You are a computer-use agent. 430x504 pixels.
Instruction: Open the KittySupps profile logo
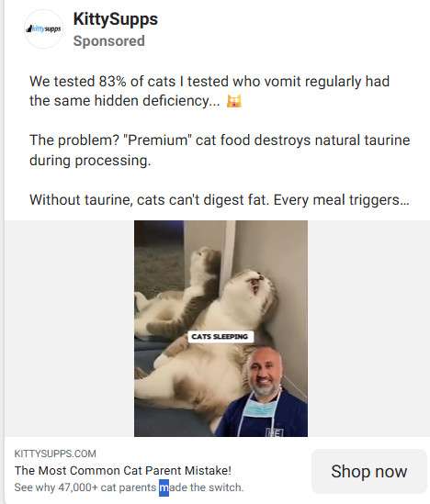pyautogui.click(x=43, y=29)
